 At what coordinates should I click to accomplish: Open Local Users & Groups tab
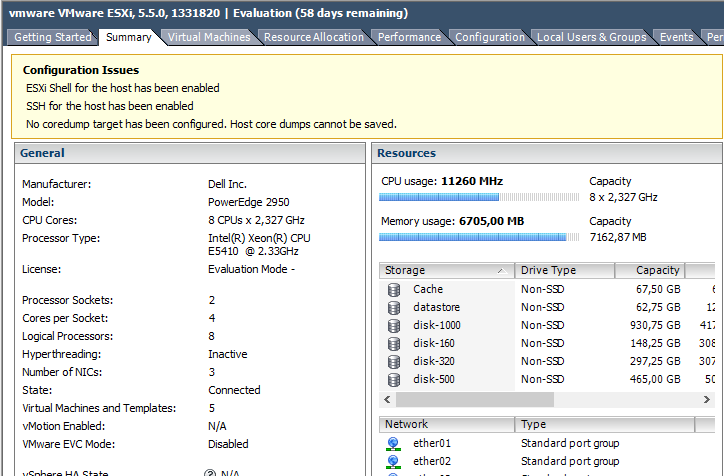tap(592, 37)
